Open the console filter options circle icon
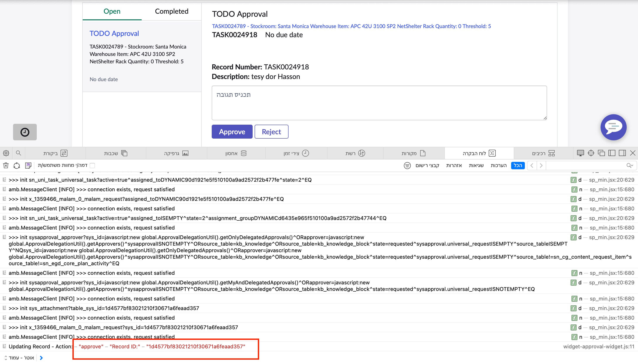This screenshot has width=638, height=364. tap(407, 165)
